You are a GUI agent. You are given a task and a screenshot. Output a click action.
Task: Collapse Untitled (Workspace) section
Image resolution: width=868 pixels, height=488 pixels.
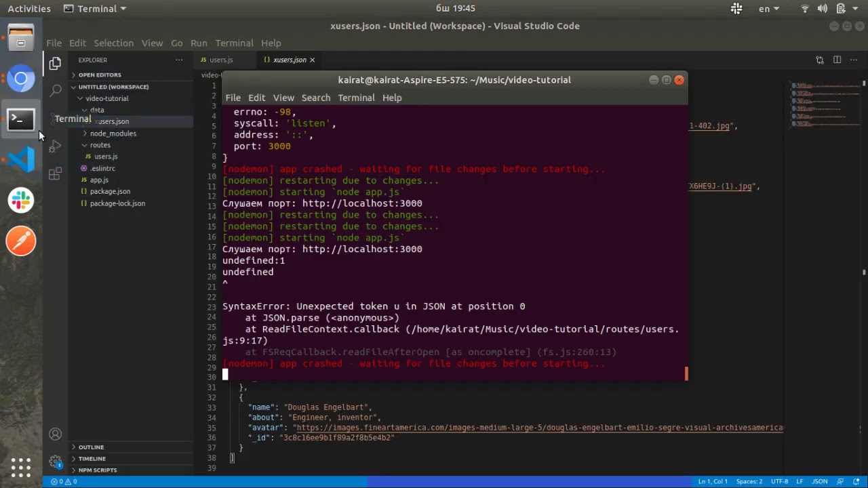(x=113, y=87)
